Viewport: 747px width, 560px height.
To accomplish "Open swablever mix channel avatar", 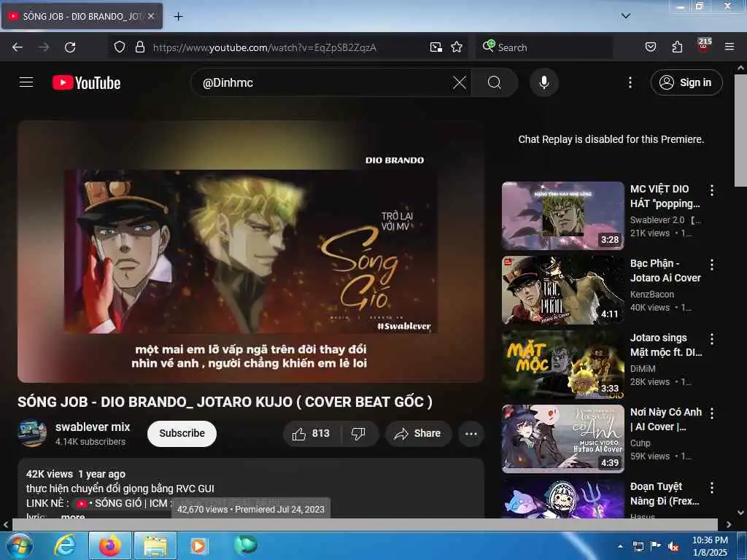I will coord(32,433).
